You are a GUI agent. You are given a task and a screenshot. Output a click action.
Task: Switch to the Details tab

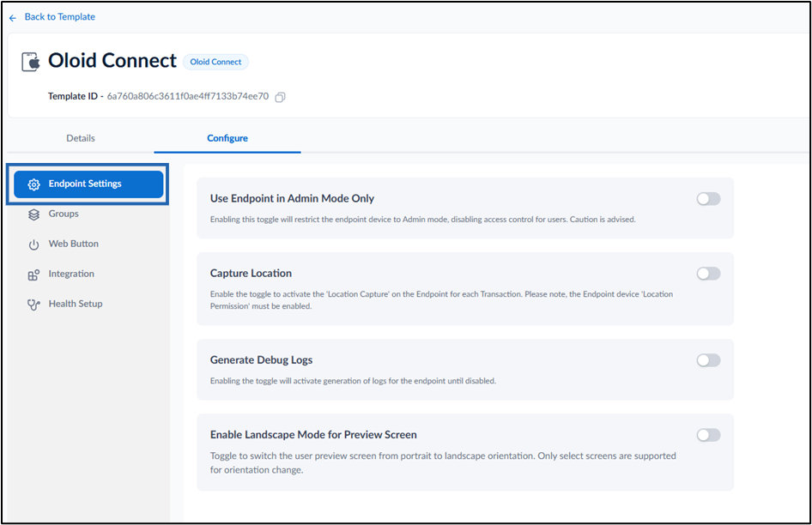click(x=81, y=138)
